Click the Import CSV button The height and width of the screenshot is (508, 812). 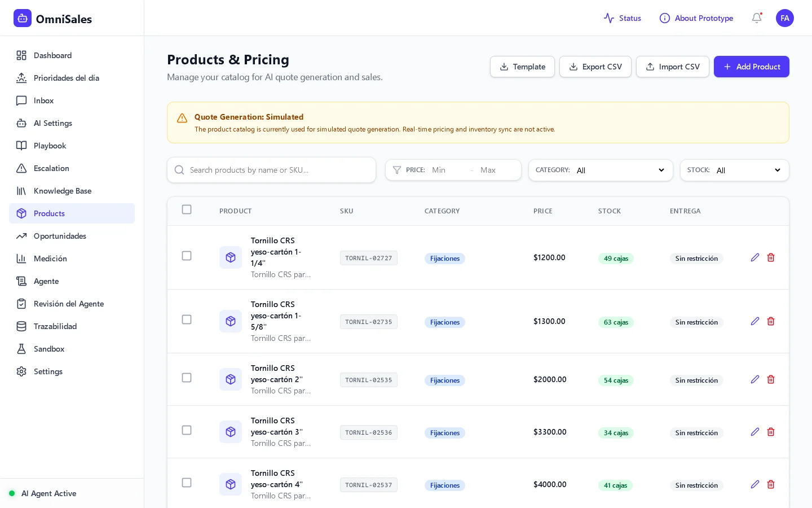click(672, 67)
